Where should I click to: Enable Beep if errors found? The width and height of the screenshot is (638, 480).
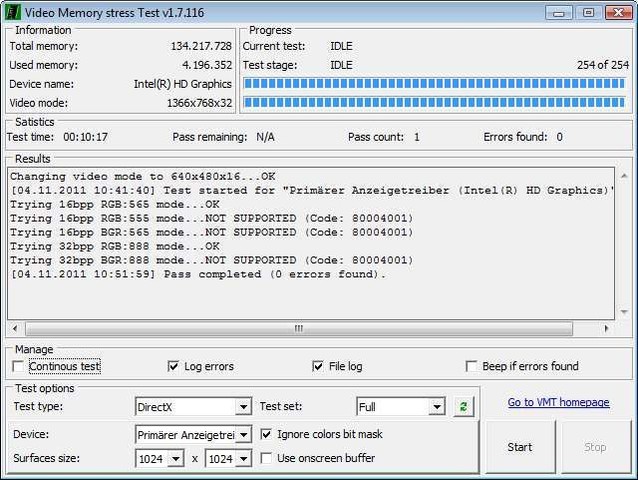(471, 367)
